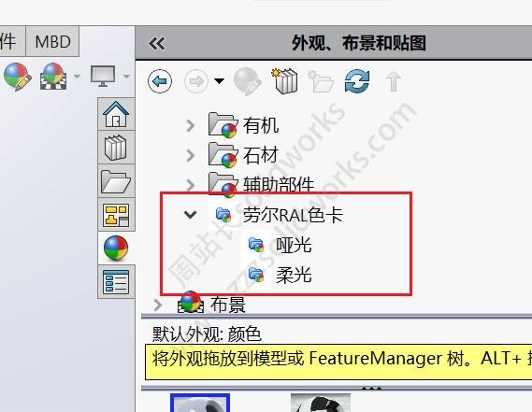The width and height of the screenshot is (532, 412).
Task: Switch to the MBD tab
Action: [52, 41]
